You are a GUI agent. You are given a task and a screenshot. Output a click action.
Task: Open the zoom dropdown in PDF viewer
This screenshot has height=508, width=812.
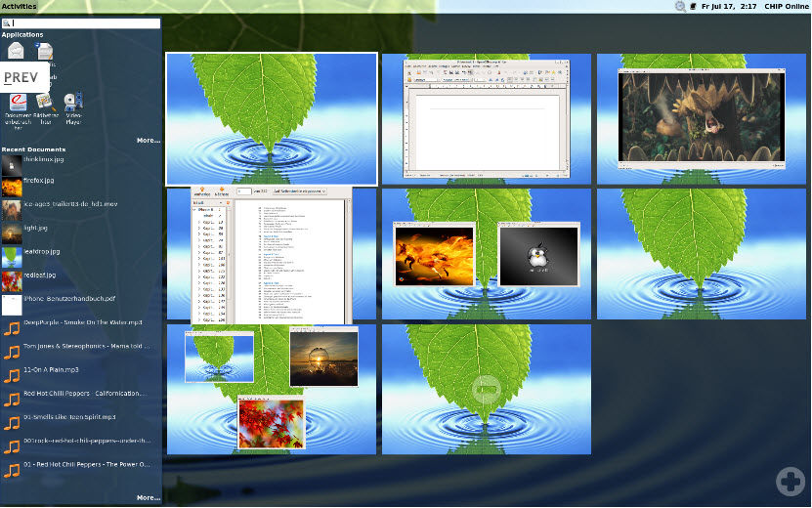(300, 191)
